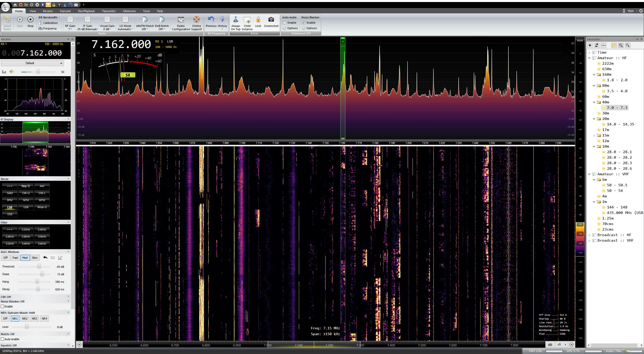
Task: Open the Default profile dropdown
Action: point(32,63)
